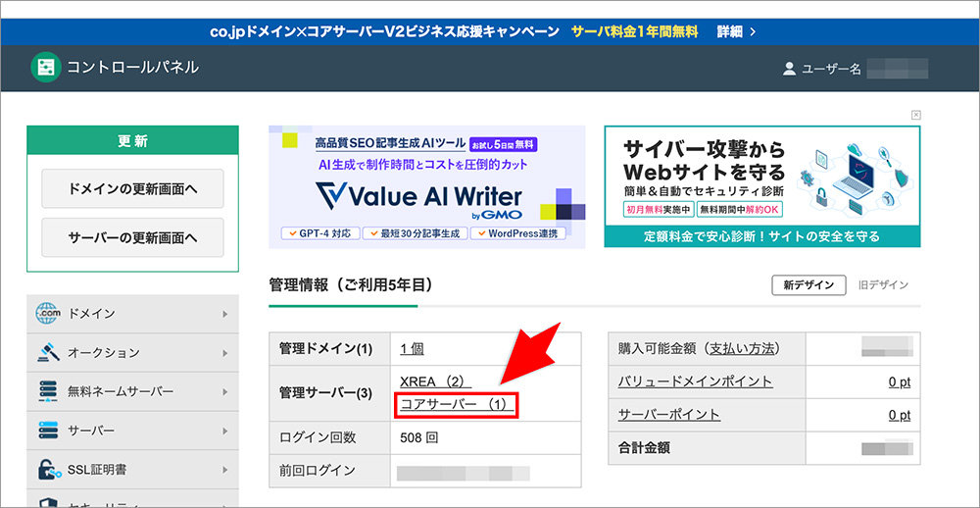Expand the オークション menu arrow

point(225,353)
